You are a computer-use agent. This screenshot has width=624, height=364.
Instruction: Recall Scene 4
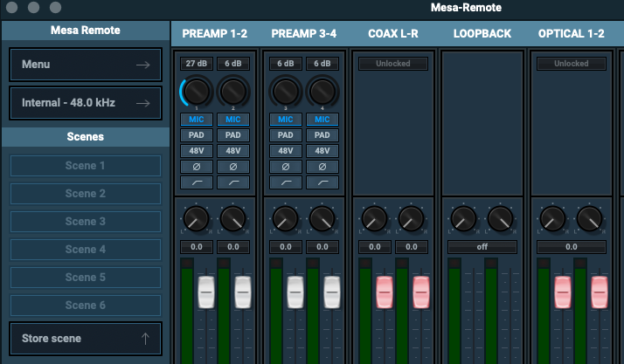tap(86, 250)
